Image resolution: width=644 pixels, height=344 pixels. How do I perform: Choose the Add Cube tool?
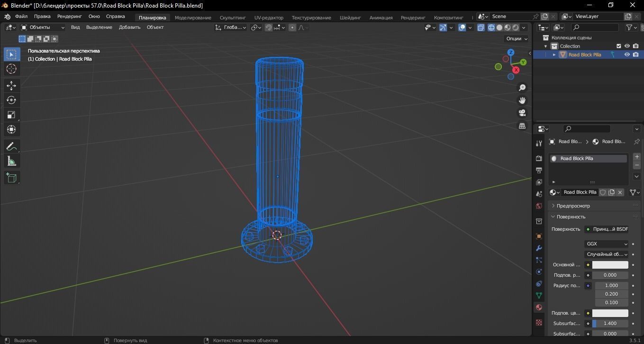tap(11, 178)
